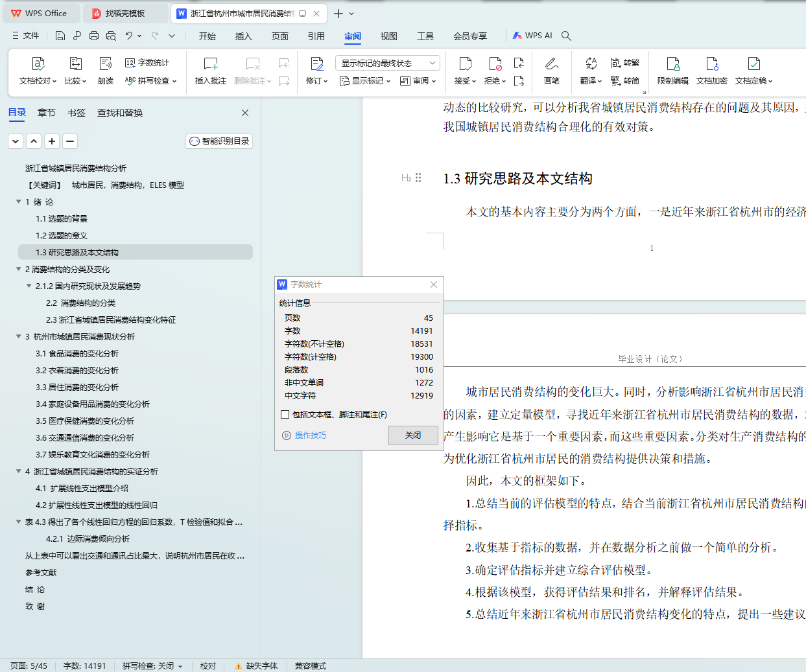The image size is (806, 672).
Task: Open WPS AI assistant
Action: (x=532, y=36)
